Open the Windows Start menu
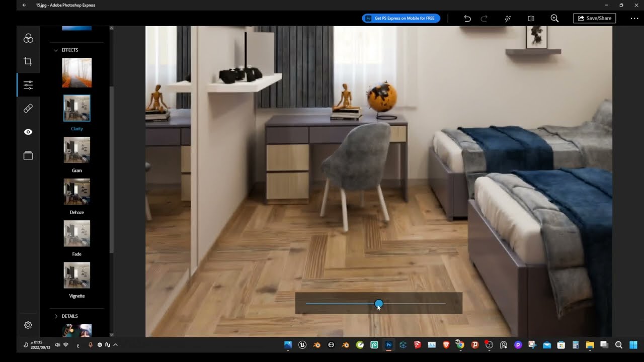Image resolution: width=644 pixels, height=362 pixels. (633, 345)
